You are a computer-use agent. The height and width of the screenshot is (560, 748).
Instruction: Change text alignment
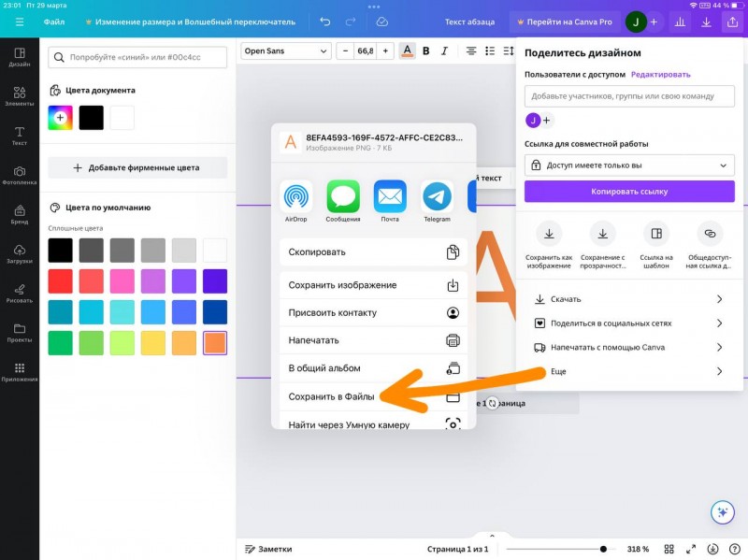tap(471, 51)
